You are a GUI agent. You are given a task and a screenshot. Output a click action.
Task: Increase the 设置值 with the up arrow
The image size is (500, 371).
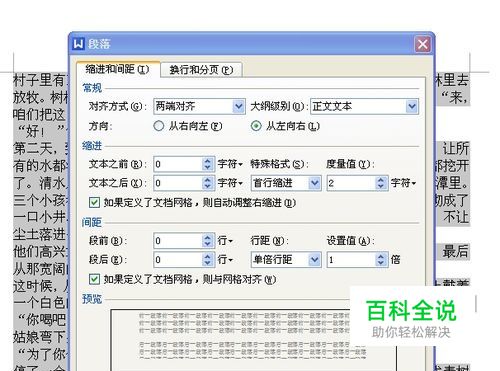click(381, 256)
